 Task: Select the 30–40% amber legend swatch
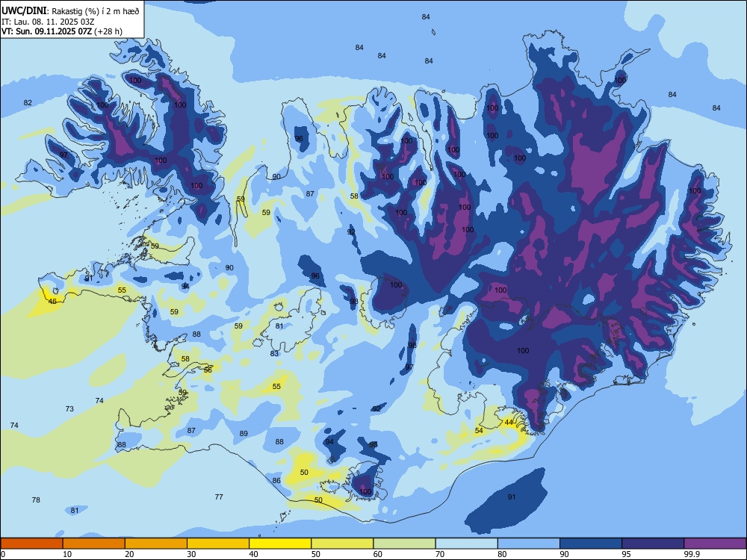pos(218,544)
